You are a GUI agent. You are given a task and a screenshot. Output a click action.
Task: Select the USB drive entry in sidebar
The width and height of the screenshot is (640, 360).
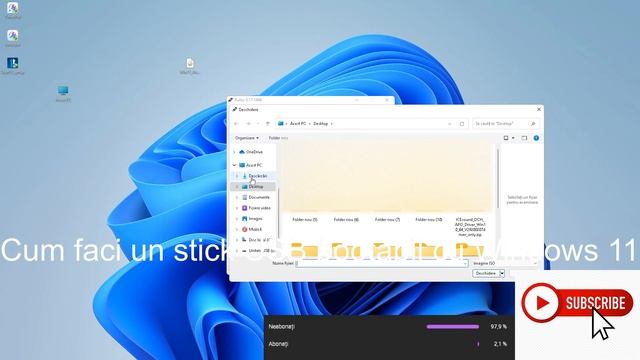[258, 251]
